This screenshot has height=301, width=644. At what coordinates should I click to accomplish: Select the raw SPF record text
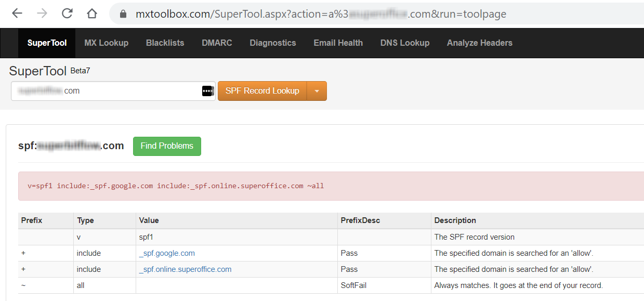(x=176, y=186)
